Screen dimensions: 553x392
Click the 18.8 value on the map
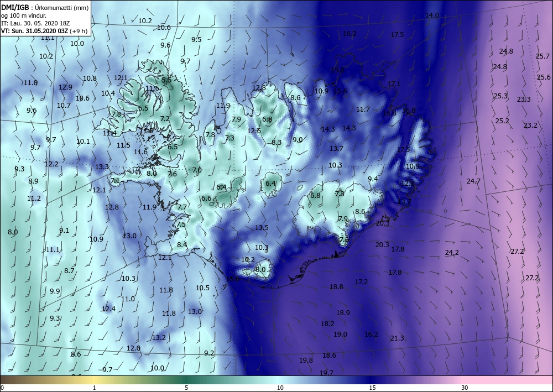[336, 286]
